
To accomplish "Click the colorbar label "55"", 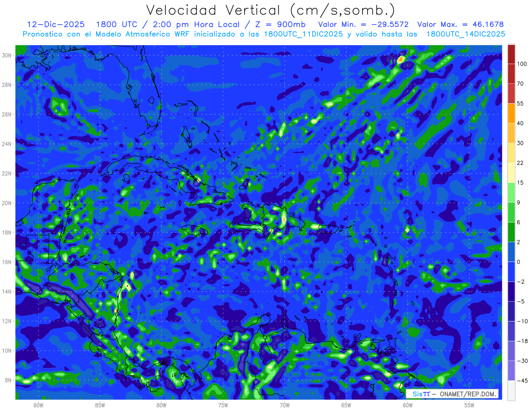I will pyautogui.click(x=520, y=103).
